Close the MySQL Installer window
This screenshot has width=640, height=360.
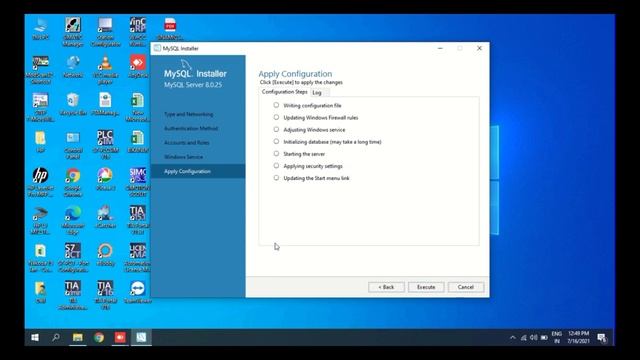480,48
